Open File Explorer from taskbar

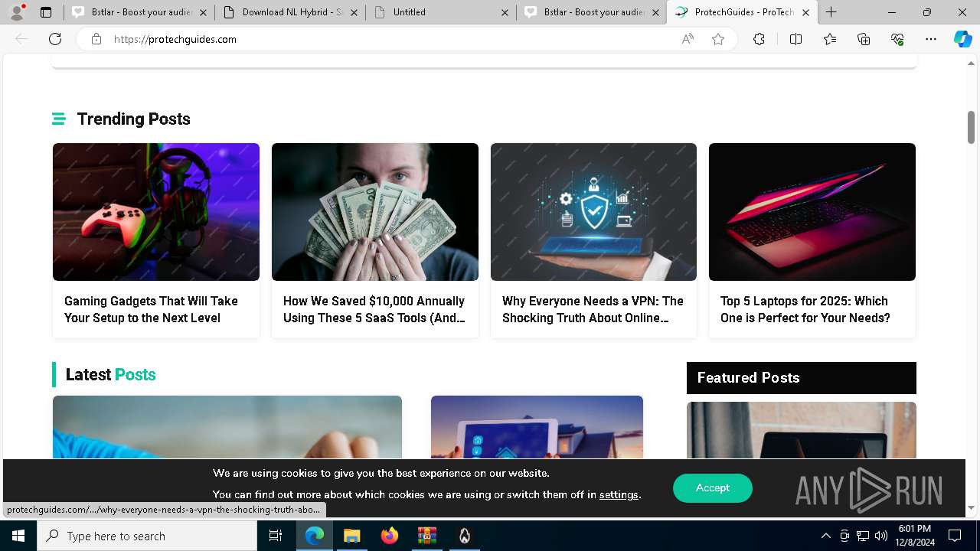click(x=351, y=536)
